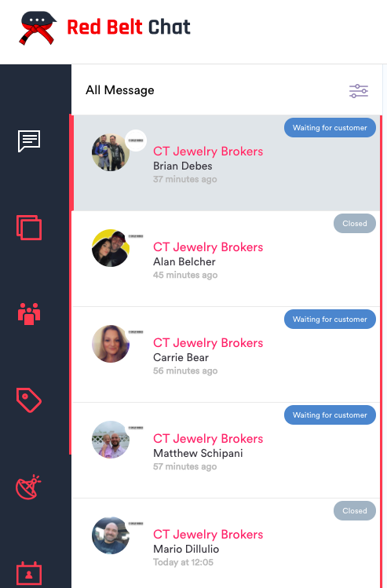The height and width of the screenshot is (588, 387).
Task: Select the tags icon in sidebar
Action: coord(29,400)
